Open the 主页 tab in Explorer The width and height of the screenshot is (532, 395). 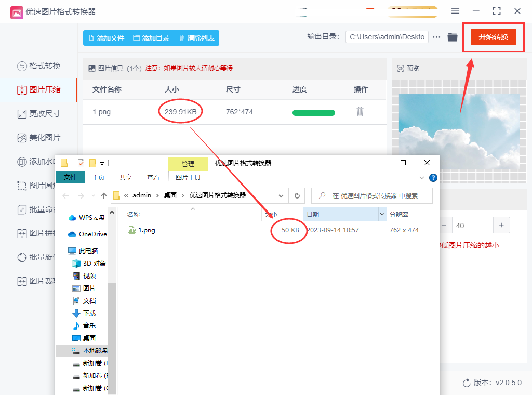click(98, 177)
